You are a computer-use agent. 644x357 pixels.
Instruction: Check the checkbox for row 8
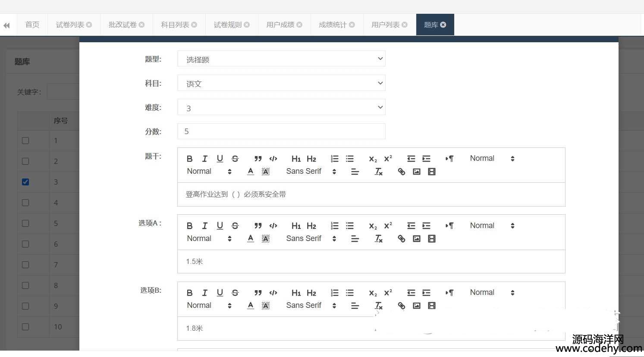coord(25,285)
